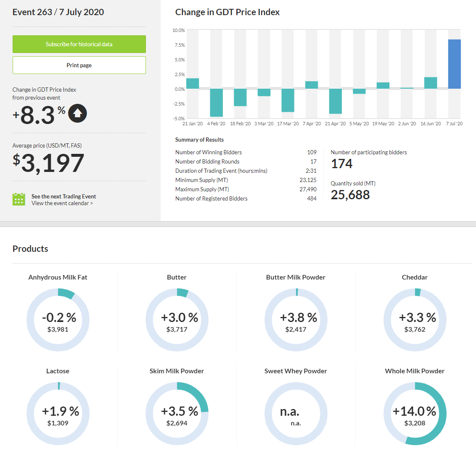Click the 21 Apr '20 negative bar

coord(335,101)
